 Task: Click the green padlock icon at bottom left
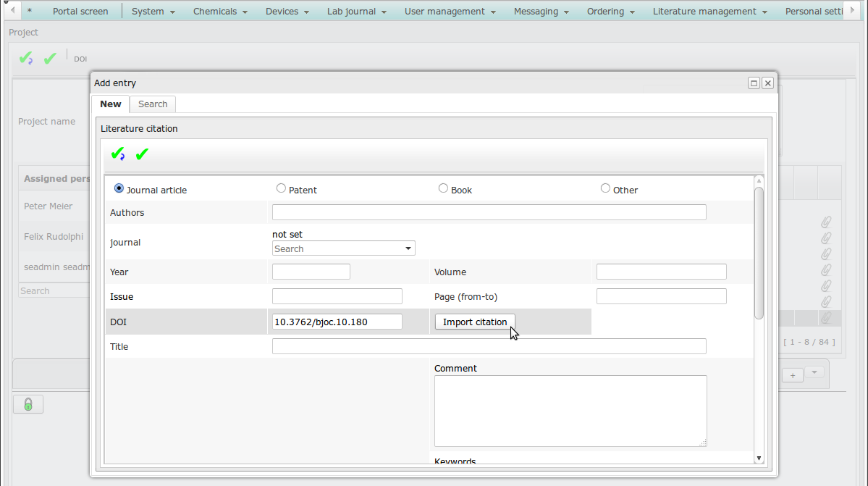pos(28,404)
